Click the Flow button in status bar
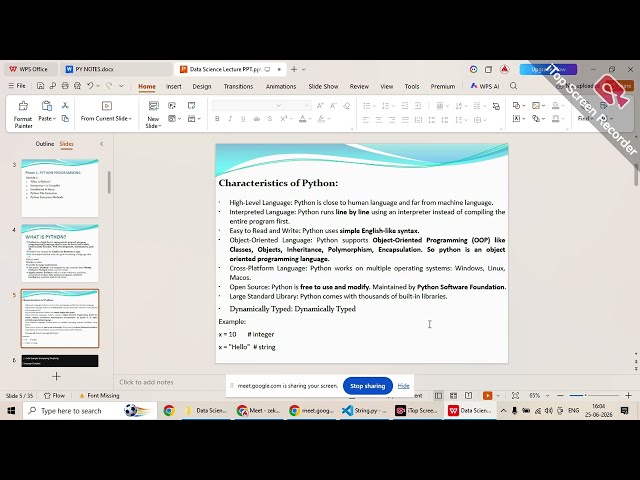 click(54, 396)
